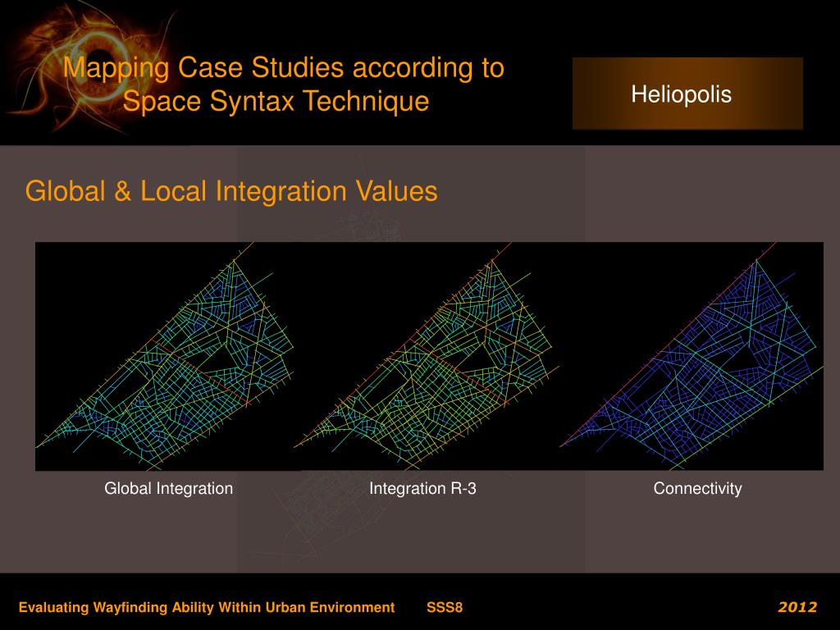Viewport: 840px width, 630px height.
Task: Click the slide title 'Mapping Case Studies according to Space Syntax Technique'
Action: click(283, 84)
